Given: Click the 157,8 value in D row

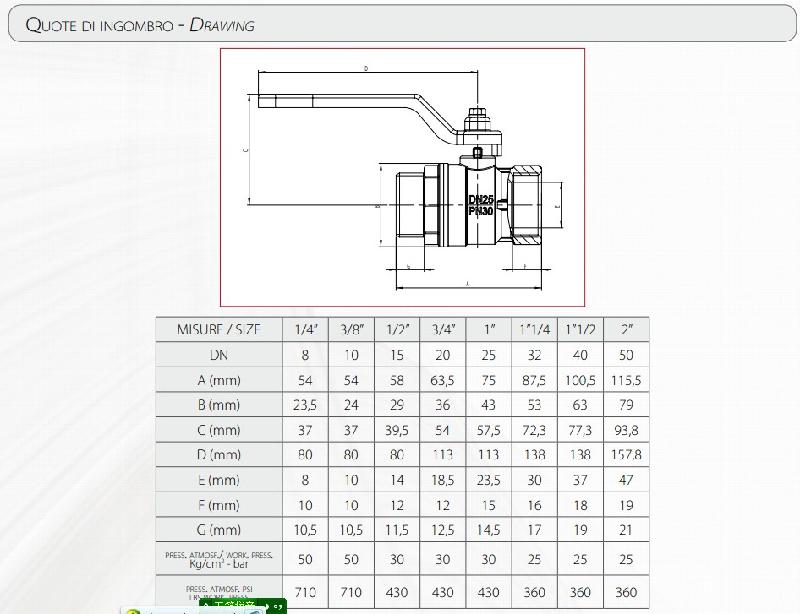Looking at the screenshot, I should [x=626, y=455].
